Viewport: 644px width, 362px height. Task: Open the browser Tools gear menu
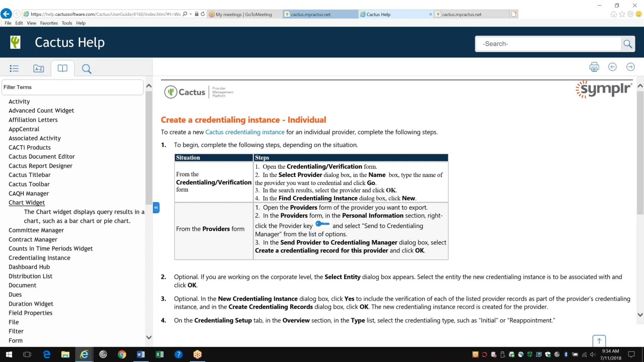[x=631, y=14]
